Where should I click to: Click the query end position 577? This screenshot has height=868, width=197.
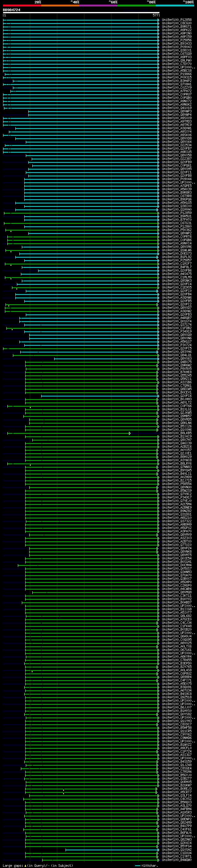(x=155, y=15)
